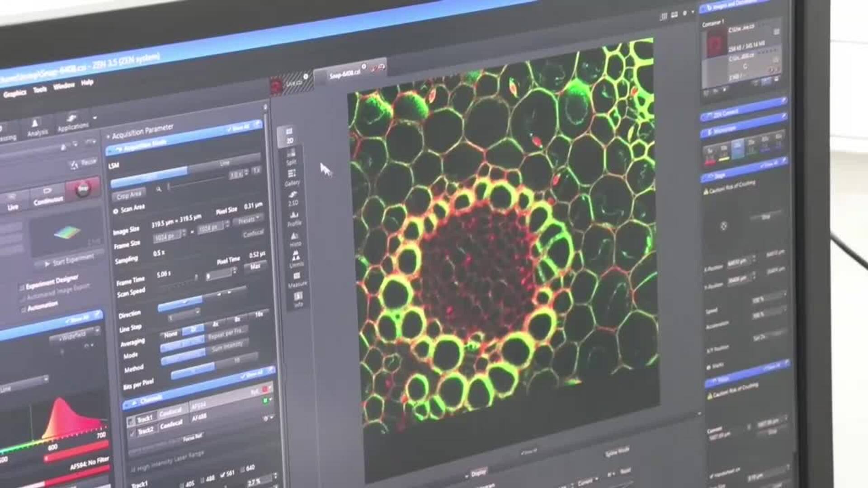The image size is (868, 488).
Task: Select the 2.5D view icon
Action: 293,198
